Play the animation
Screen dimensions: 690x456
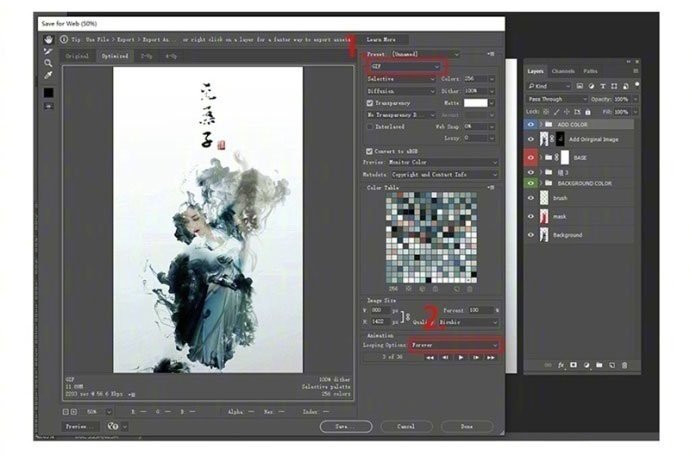(461, 357)
